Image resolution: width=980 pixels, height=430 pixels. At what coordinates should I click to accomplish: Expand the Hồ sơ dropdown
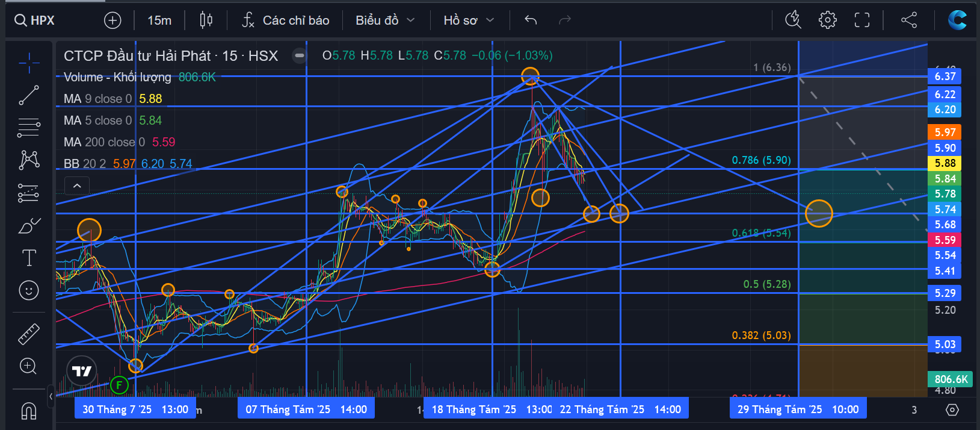pos(469,20)
